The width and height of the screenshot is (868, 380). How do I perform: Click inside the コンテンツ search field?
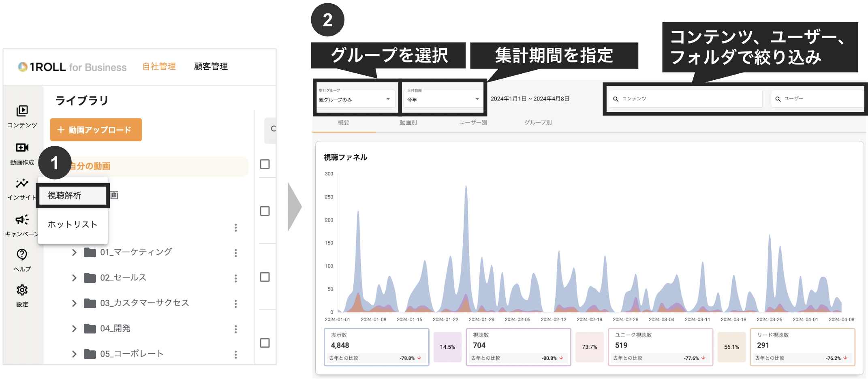pyautogui.click(x=685, y=98)
